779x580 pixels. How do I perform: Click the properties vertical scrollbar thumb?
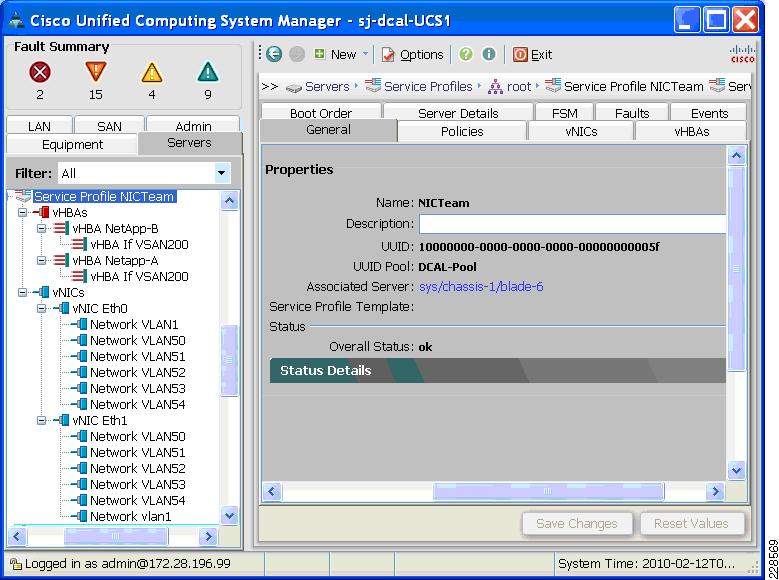click(736, 268)
